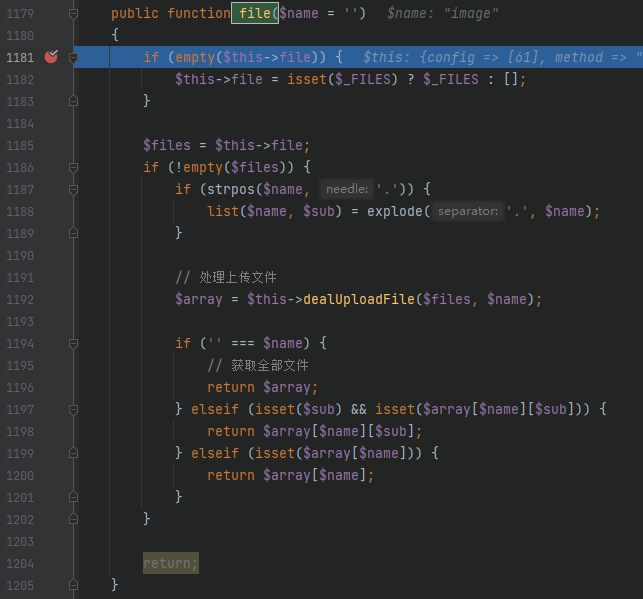Click the fold end marker at line 1189
Viewport: 643px width, 599px height.
click(73, 233)
